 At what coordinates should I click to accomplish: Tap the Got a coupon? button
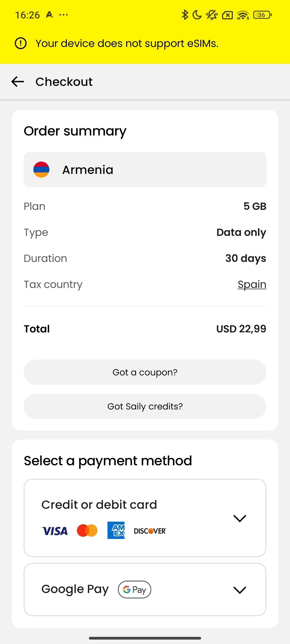point(145,372)
